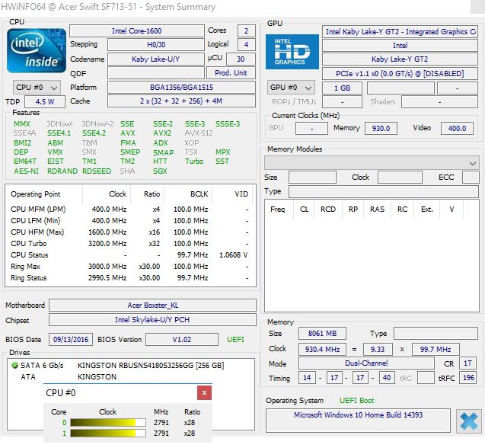Click the Cache 2 x (32 + 32 + 256) + 4M field
This screenshot has height=448, width=485.
pos(181,101)
